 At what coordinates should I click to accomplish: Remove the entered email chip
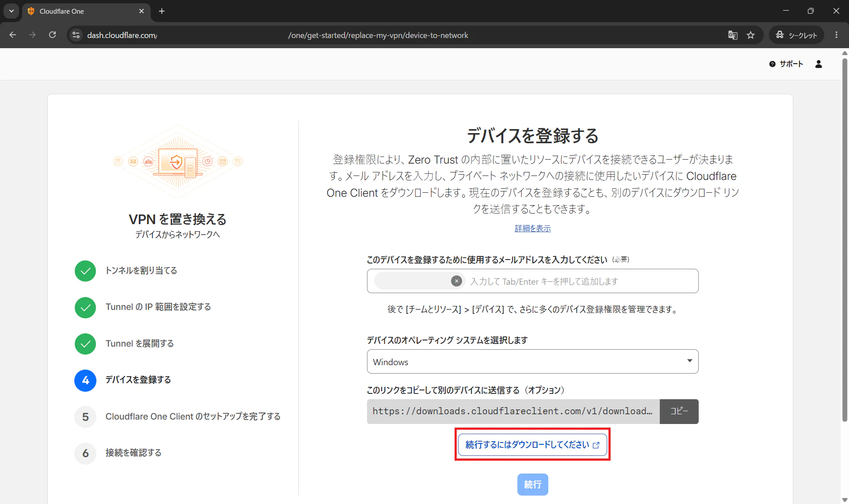[456, 281]
